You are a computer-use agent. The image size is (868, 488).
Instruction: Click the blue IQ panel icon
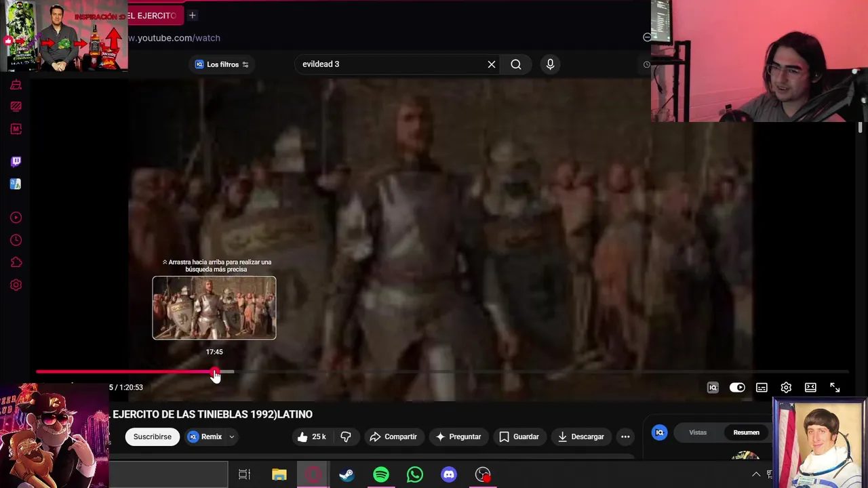click(x=659, y=432)
